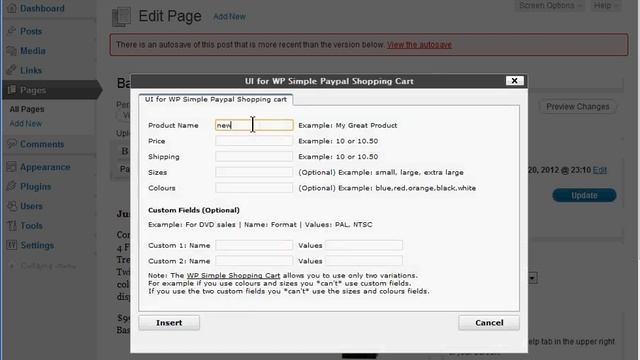The height and width of the screenshot is (360, 640).
Task: Open the Links menu item
Action: [x=31, y=70]
